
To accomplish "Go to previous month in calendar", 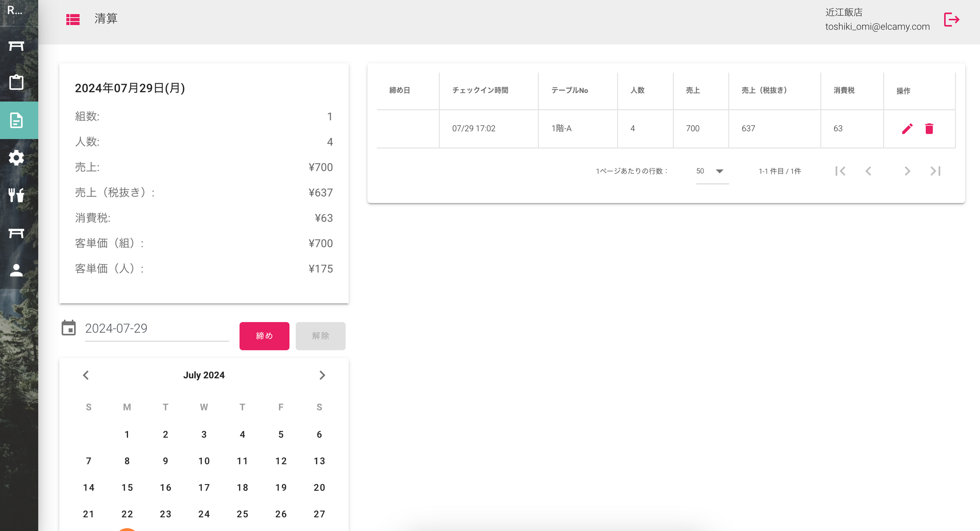I will tap(86, 375).
